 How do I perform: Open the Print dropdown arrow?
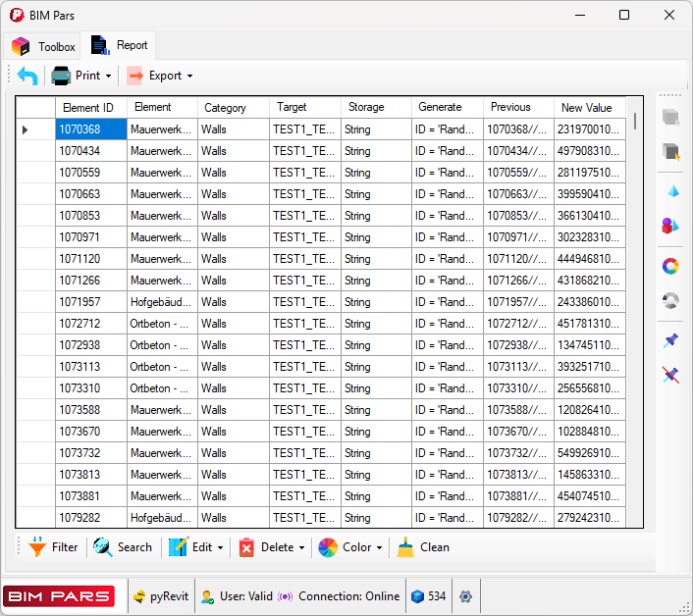[x=108, y=76]
